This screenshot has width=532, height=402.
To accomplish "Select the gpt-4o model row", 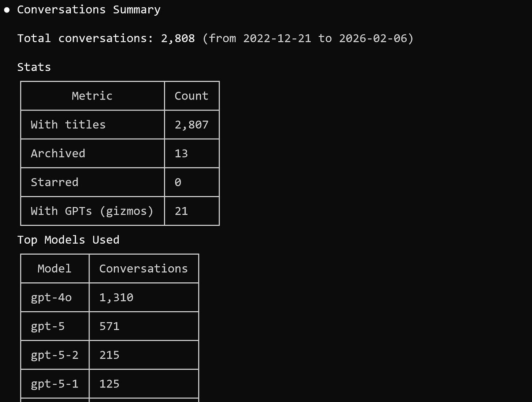I will (x=51, y=297).
